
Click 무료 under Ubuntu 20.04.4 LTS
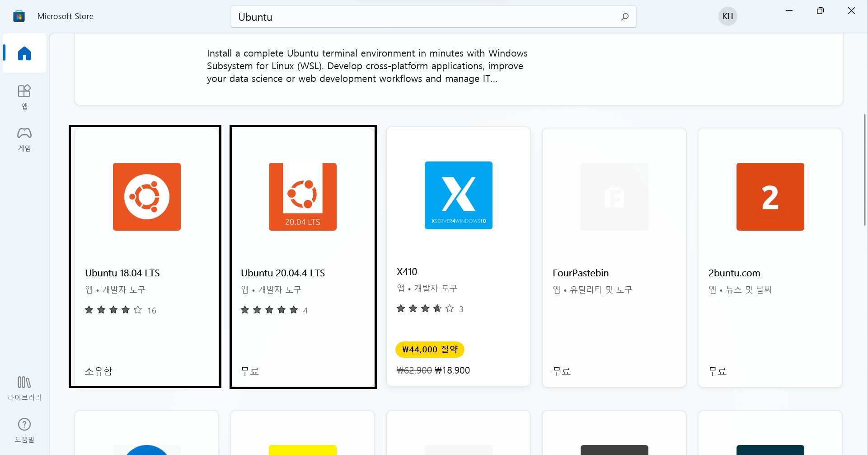click(x=250, y=371)
